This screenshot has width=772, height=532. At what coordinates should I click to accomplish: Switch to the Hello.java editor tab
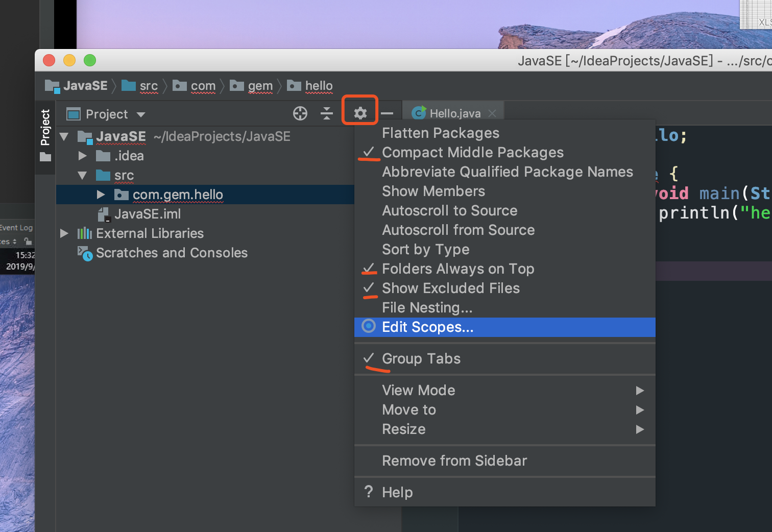[x=453, y=113]
